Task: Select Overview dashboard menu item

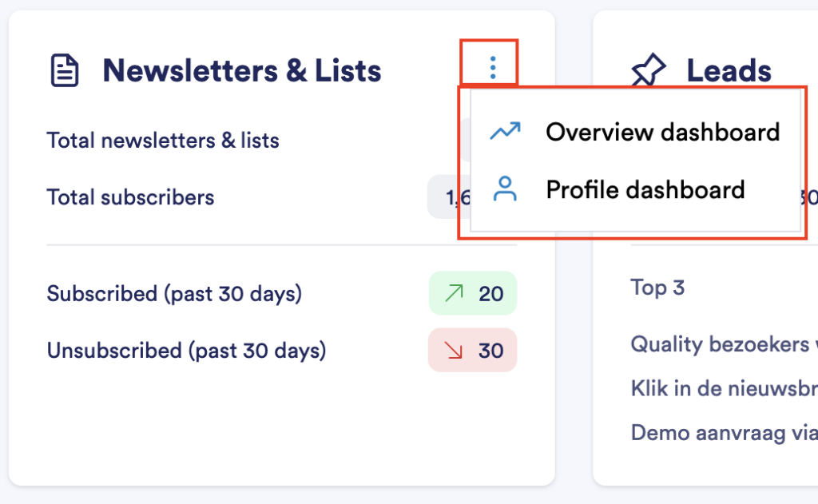Action: pos(662,132)
